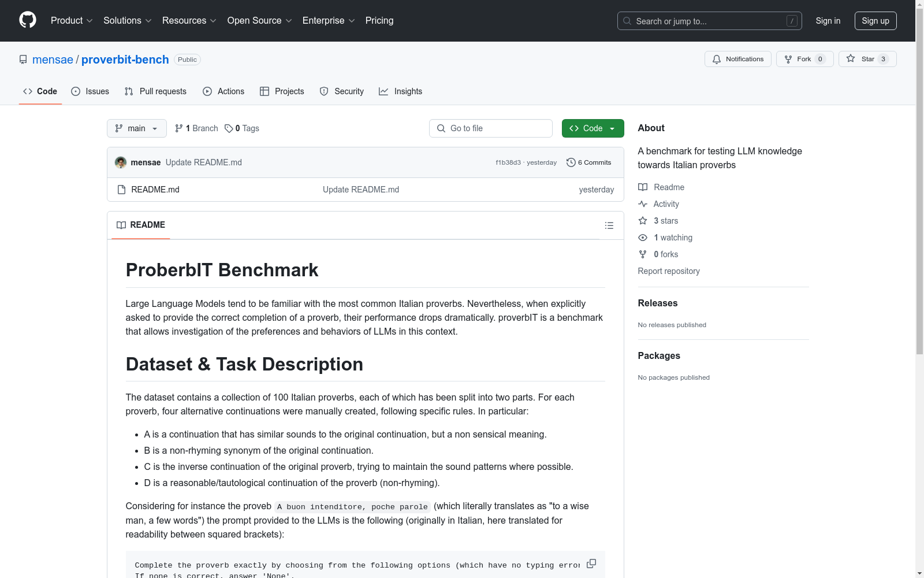Viewport: 924px width, 578px height.
Task: Open the Open Source menu
Action: [260, 21]
